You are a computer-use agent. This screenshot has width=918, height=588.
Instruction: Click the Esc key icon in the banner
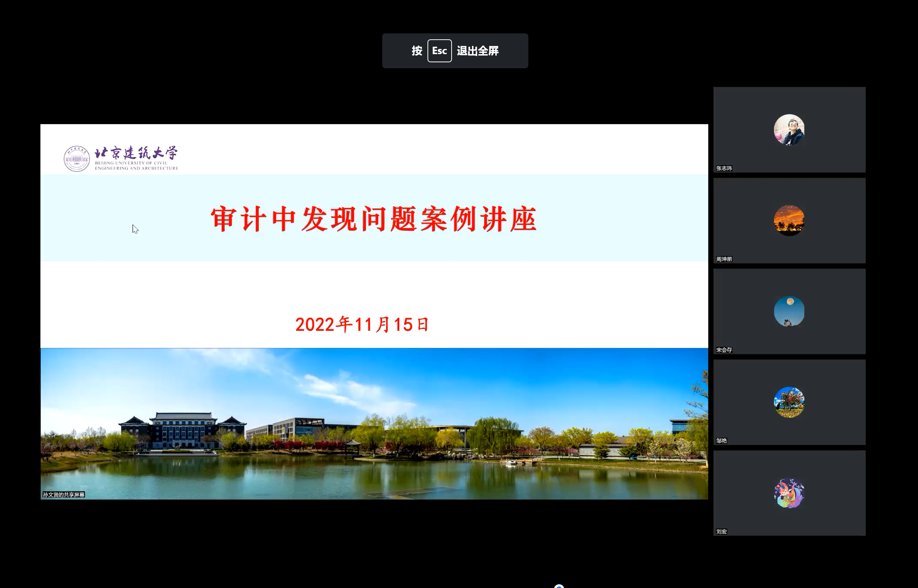(439, 50)
